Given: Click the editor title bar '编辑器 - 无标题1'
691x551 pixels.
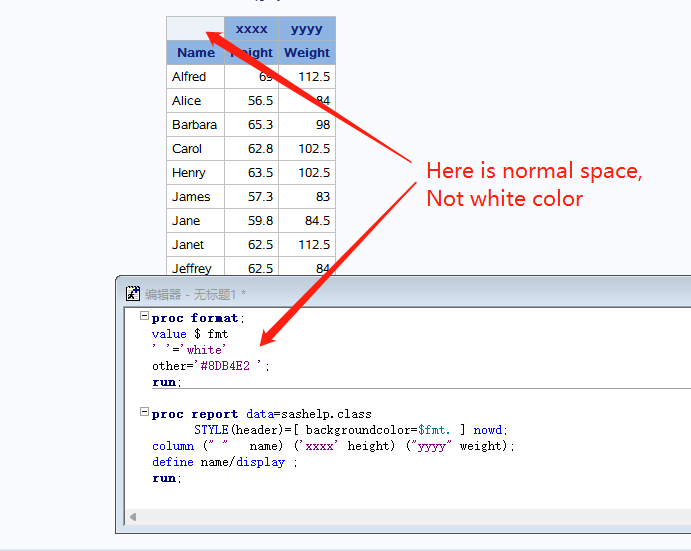Looking at the screenshot, I should (195, 293).
